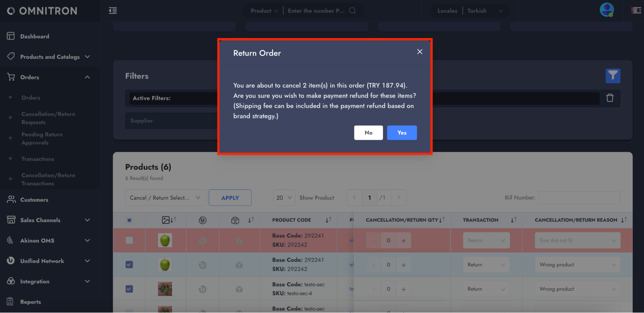Open the user profile avatar
This screenshot has height=313, width=644.
[x=606, y=10]
